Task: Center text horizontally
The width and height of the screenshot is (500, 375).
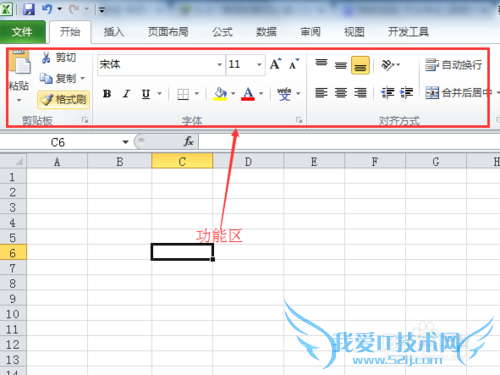Action: [341, 93]
